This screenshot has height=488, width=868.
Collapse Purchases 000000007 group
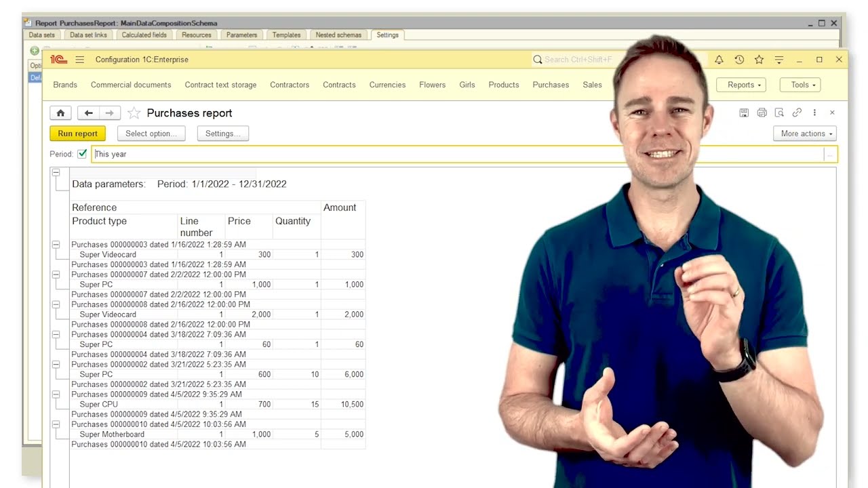click(56, 274)
